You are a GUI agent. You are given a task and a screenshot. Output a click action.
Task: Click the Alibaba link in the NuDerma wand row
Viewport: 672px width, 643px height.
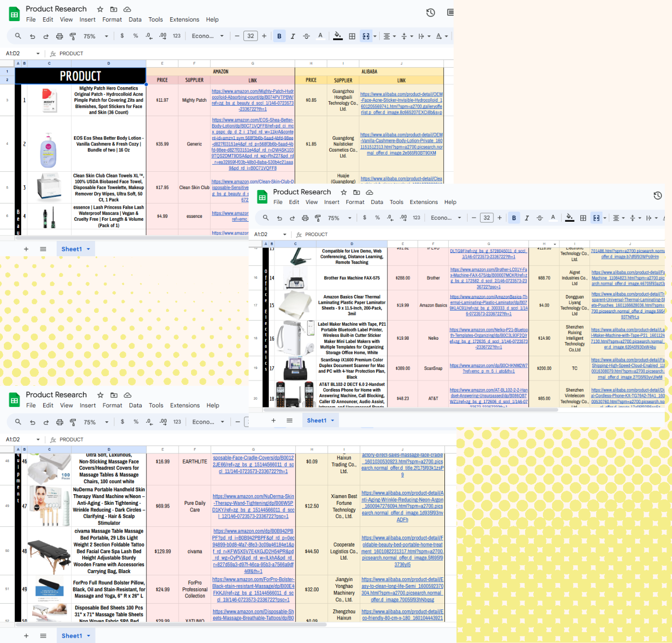[x=402, y=506]
